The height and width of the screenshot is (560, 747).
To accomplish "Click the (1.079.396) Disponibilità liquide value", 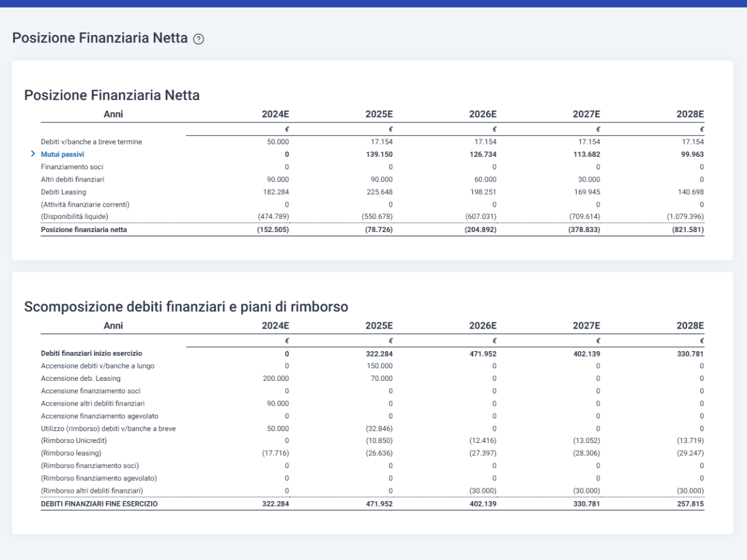I will [685, 217].
